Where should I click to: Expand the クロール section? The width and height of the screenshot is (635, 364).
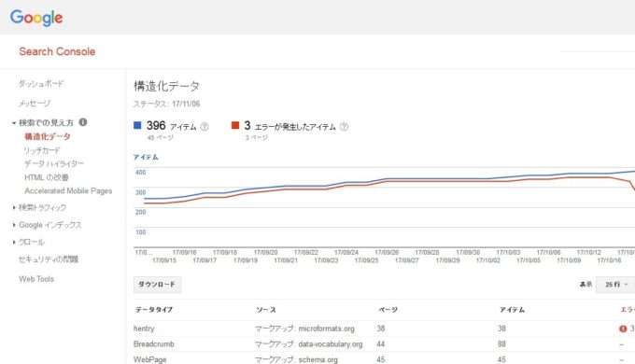(14, 242)
